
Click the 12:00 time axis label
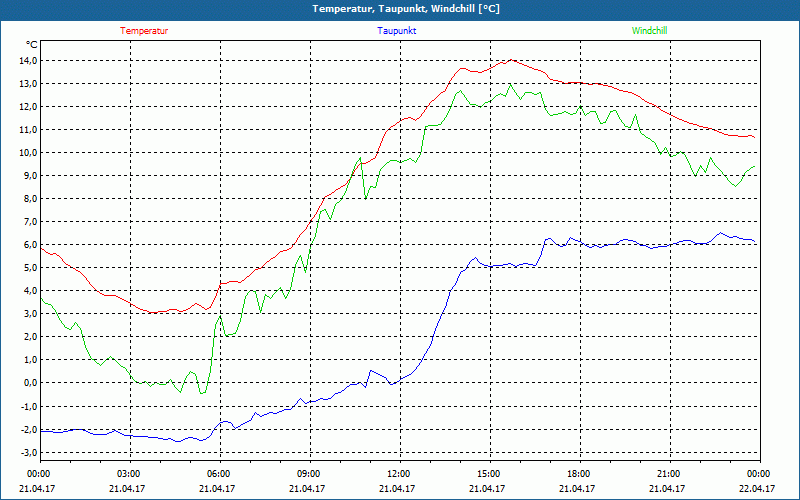(x=397, y=474)
